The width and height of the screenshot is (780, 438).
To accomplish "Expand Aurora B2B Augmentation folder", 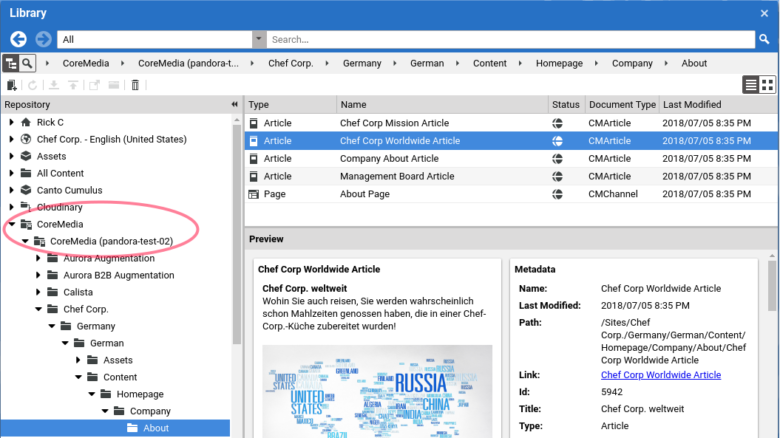I will (x=38, y=275).
